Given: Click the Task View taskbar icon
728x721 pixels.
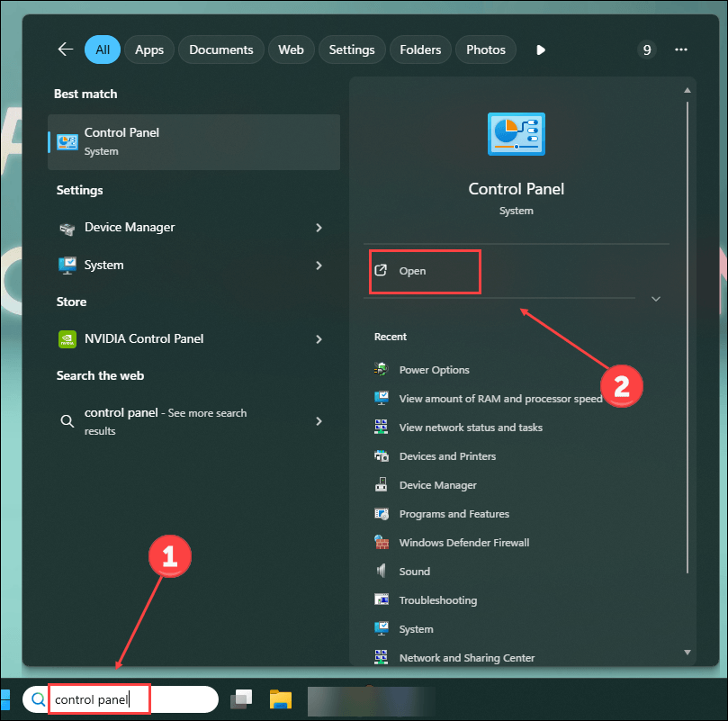Looking at the screenshot, I should 241,699.
